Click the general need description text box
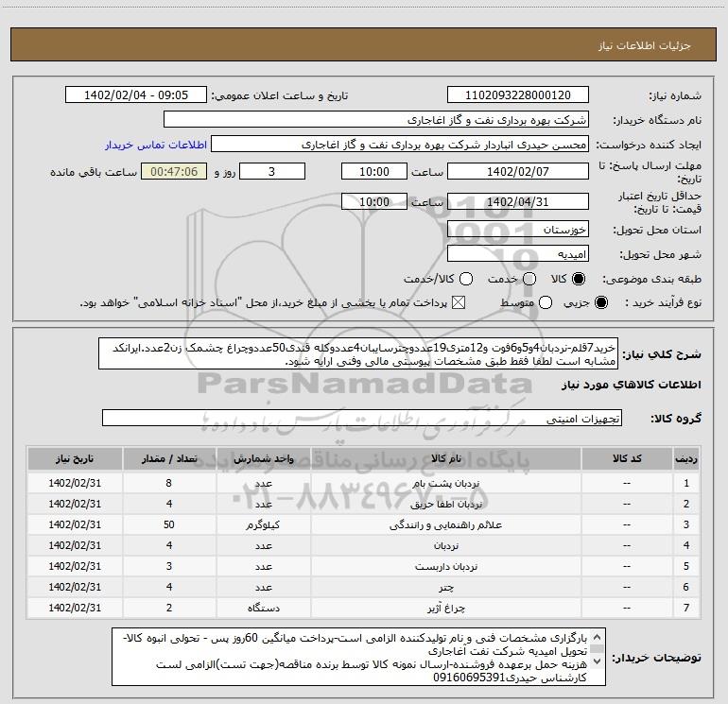Screen dimensions: 728x704 click(358, 353)
